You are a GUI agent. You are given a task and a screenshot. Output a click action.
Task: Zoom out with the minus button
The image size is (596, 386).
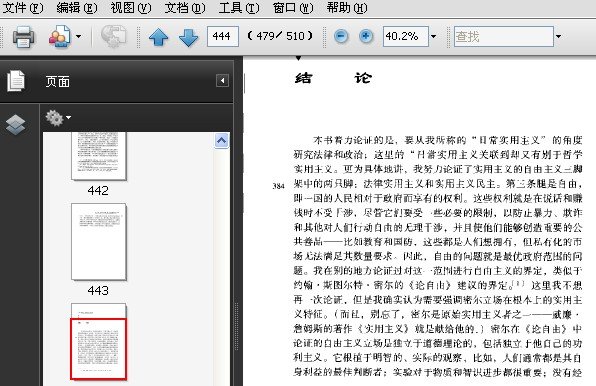[341, 36]
